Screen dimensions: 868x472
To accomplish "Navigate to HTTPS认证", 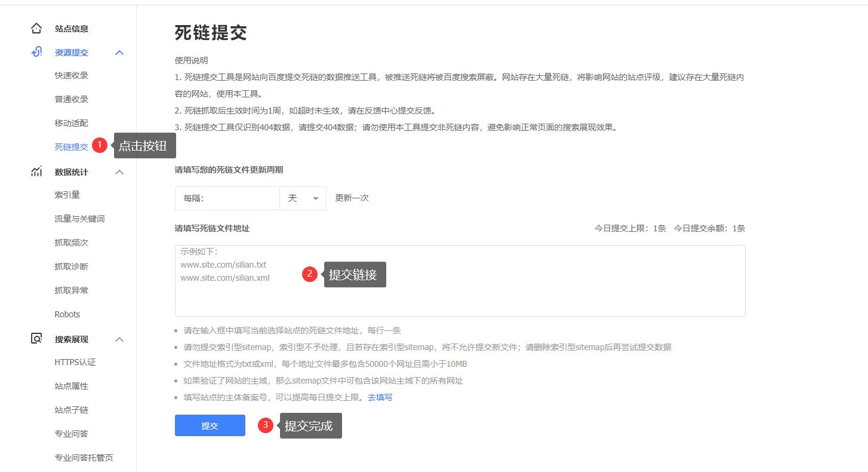I will click(75, 362).
